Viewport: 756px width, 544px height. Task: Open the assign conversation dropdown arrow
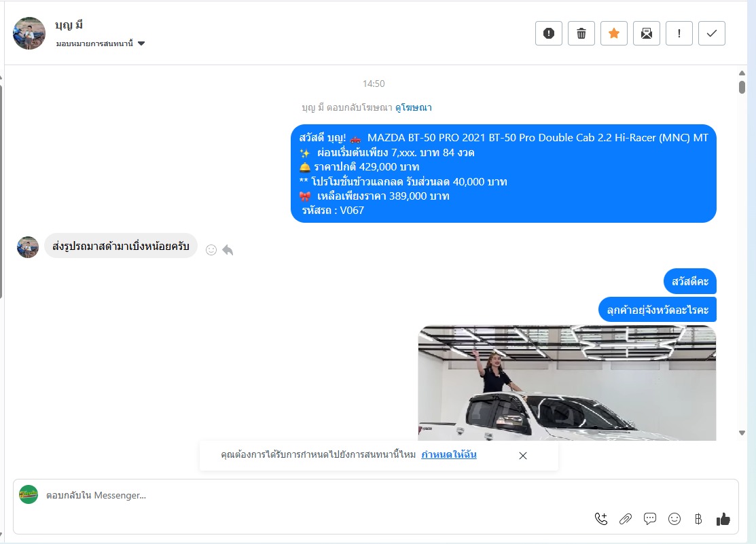(x=141, y=43)
